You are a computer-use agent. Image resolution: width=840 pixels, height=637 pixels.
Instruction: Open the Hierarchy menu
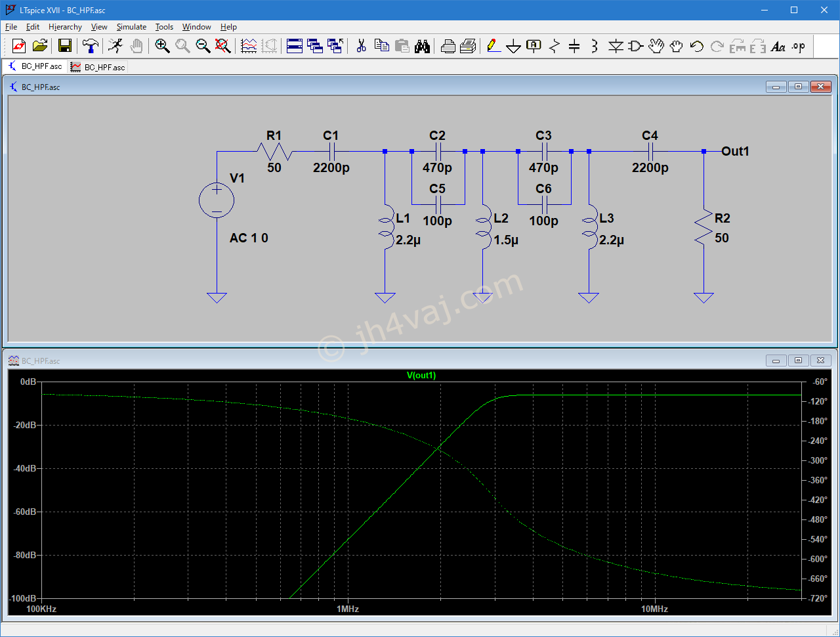(65, 27)
